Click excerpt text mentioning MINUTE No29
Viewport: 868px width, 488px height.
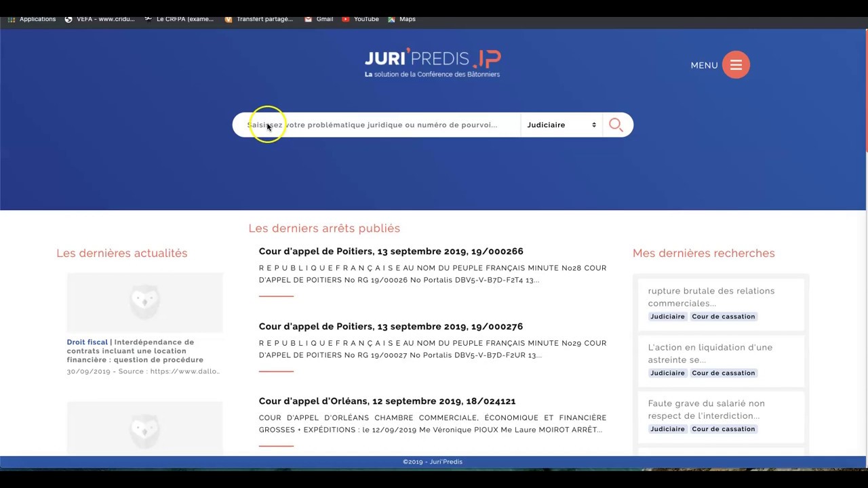tap(433, 349)
